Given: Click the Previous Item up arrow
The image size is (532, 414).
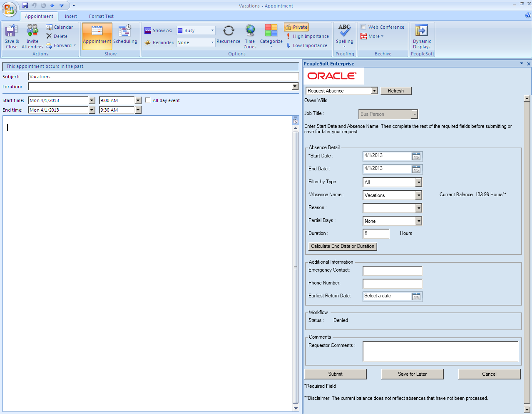Looking at the screenshot, I should pos(52,5).
